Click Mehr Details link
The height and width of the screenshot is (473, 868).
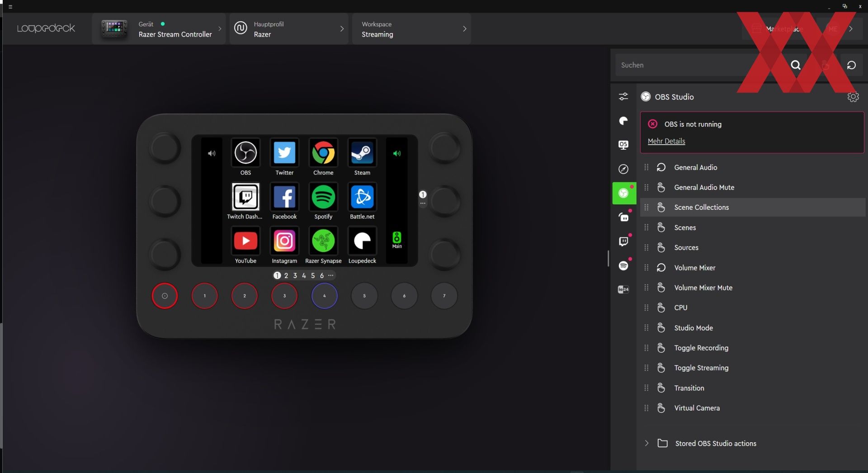coord(666,141)
